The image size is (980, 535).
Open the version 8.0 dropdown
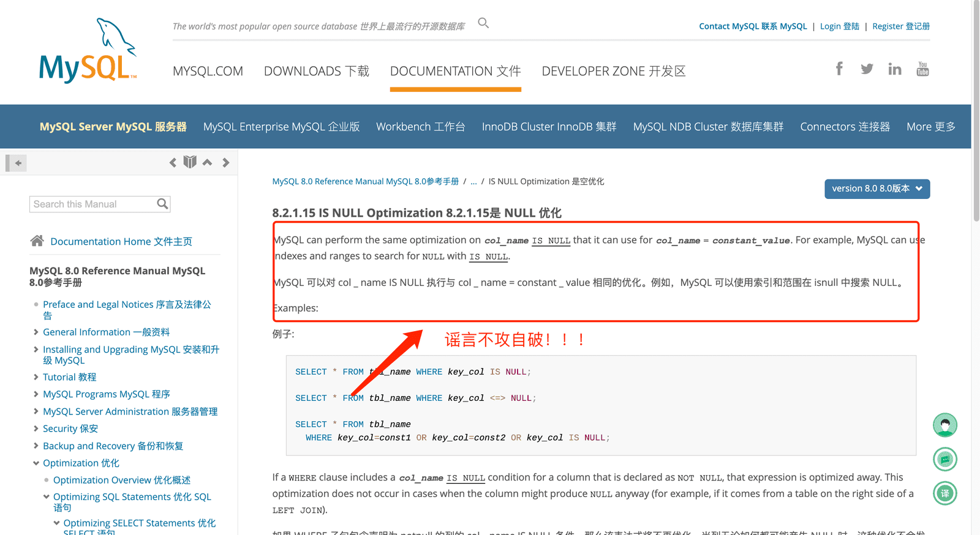pos(877,189)
